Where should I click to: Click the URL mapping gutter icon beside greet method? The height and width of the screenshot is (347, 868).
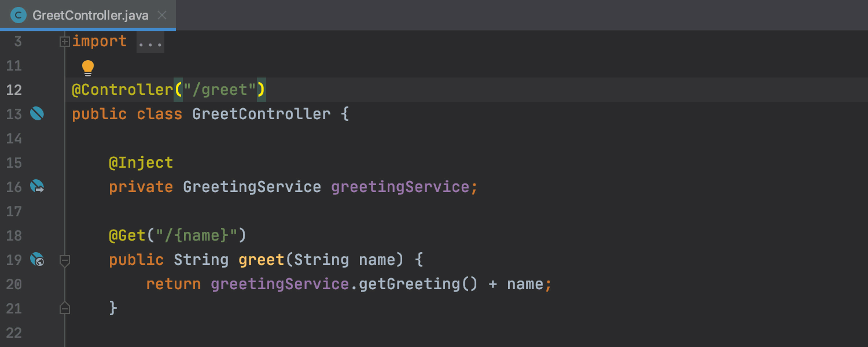click(x=37, y=260)
